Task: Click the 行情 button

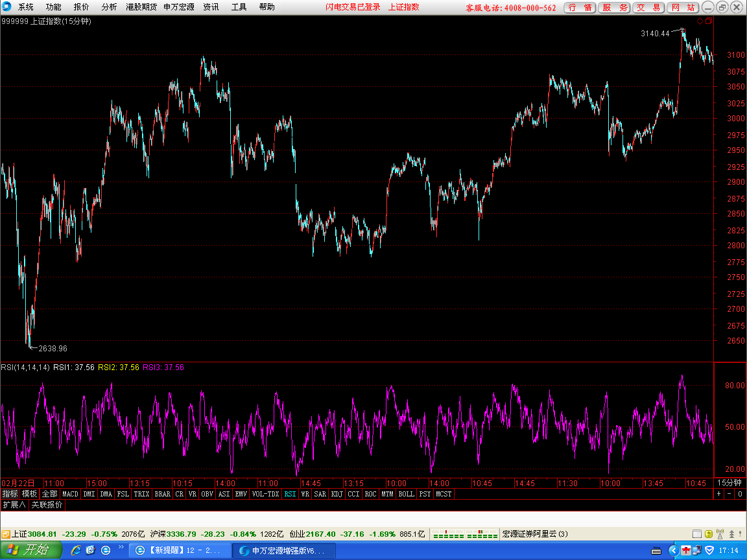Action: point(580,8)
